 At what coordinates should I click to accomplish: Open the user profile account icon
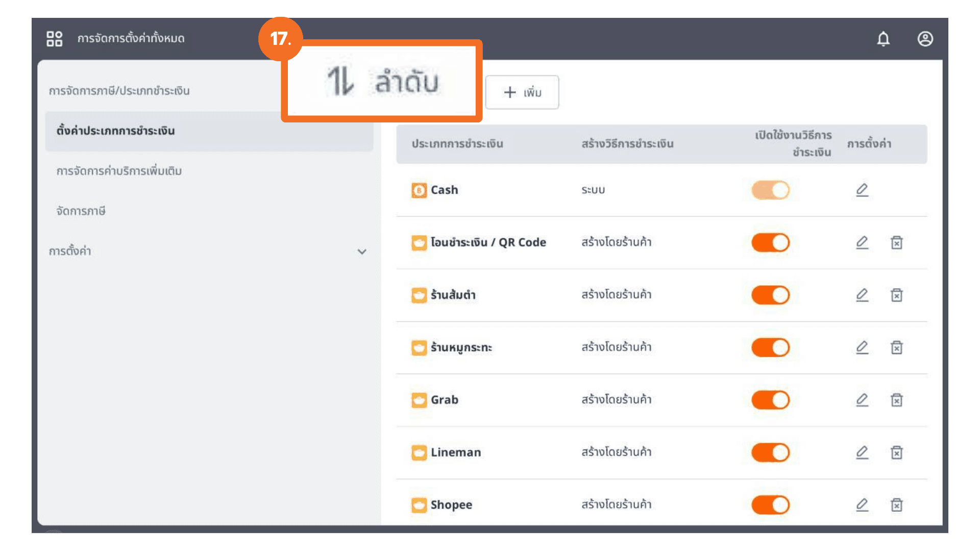click(x=925, y=39)
